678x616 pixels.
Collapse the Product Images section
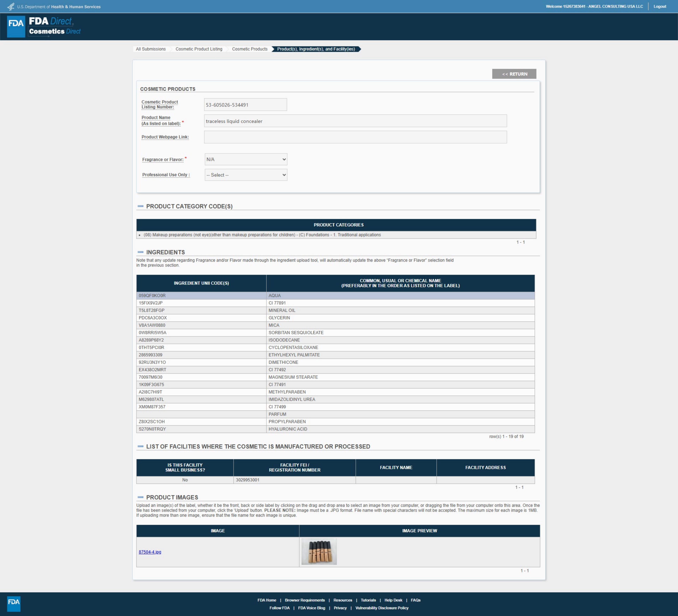(x=141, y=497)
